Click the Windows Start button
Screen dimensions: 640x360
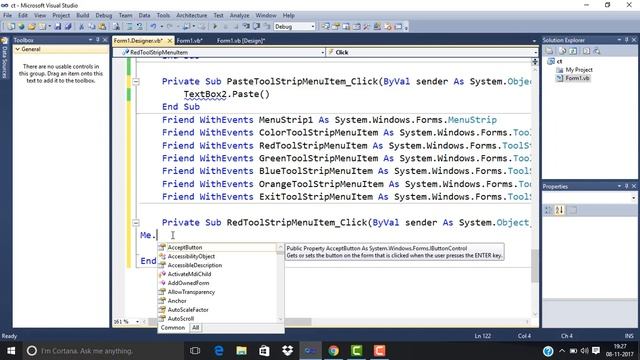[x=11, y=351]
